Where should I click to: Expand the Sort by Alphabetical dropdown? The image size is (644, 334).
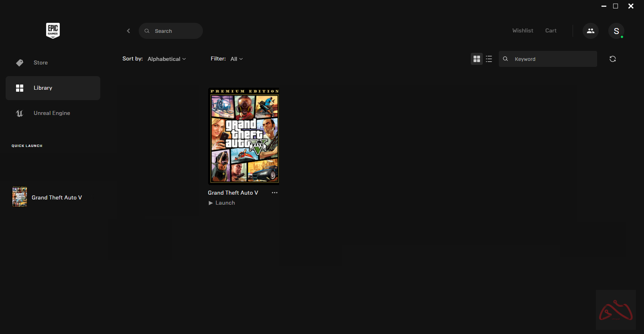point(166,59)
